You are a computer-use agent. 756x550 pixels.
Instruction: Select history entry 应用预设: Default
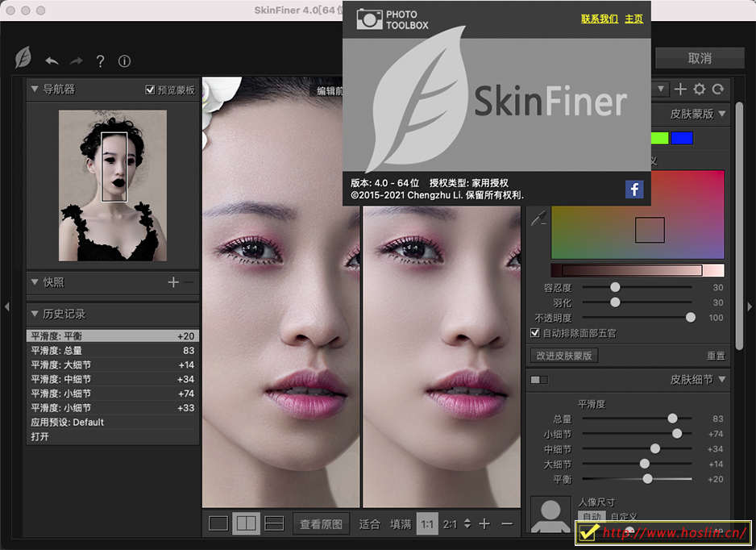point(113,422)
